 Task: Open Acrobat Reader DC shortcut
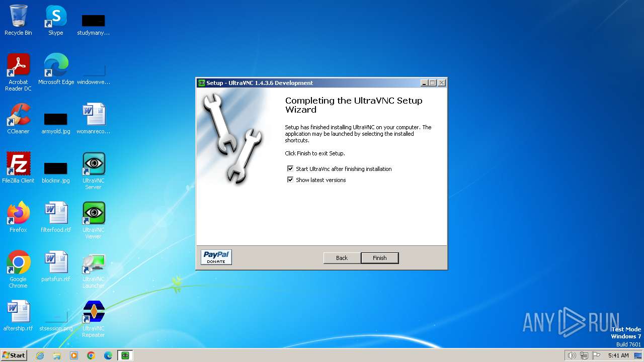tap(18, 72)
